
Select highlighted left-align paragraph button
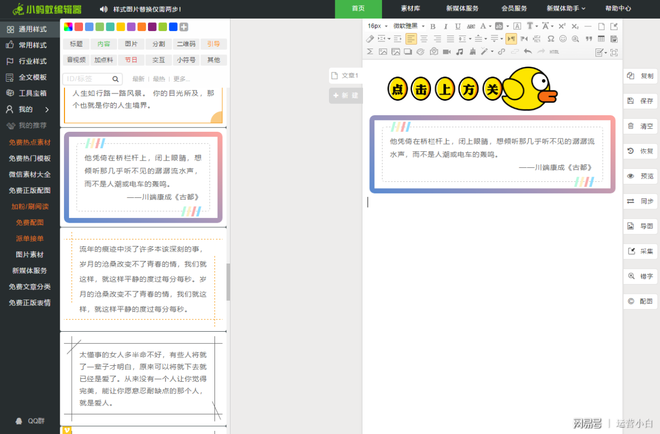(411, 39)
